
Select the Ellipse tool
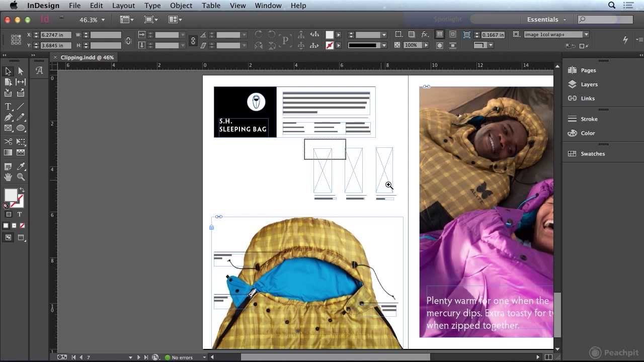coord(21,128)
